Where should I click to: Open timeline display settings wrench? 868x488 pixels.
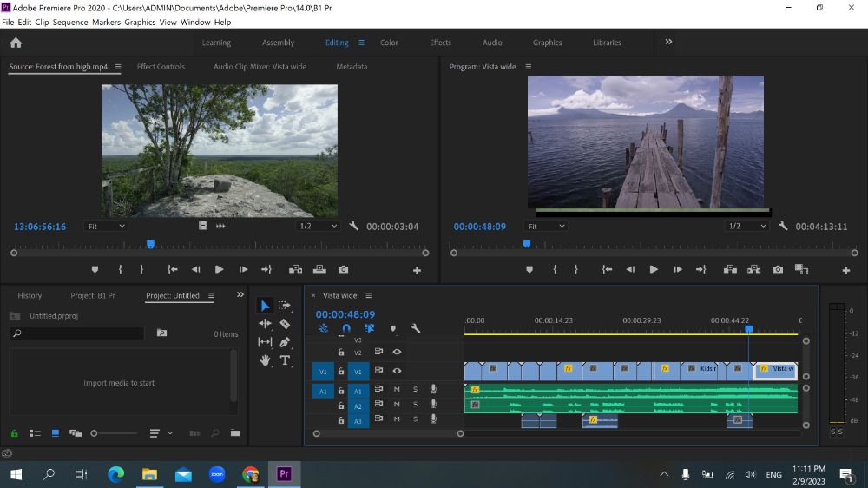point(415,328)
